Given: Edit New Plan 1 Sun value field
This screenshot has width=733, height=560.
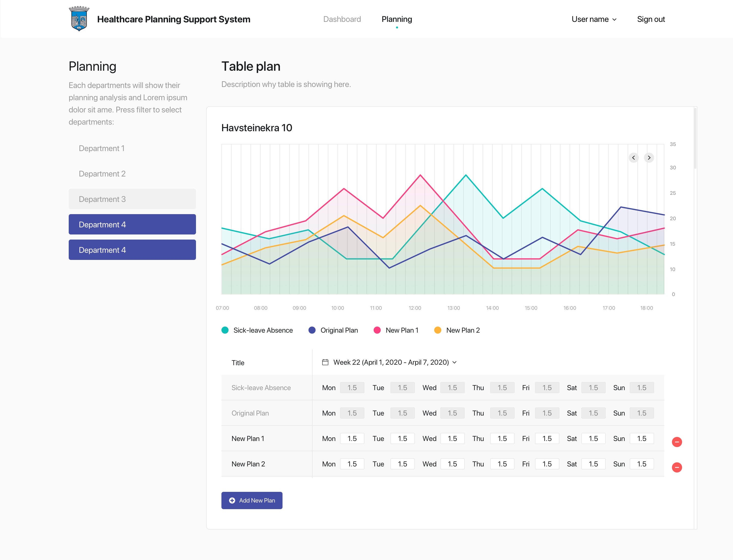Looking at the screenshot, I should [x=642, y=439].
